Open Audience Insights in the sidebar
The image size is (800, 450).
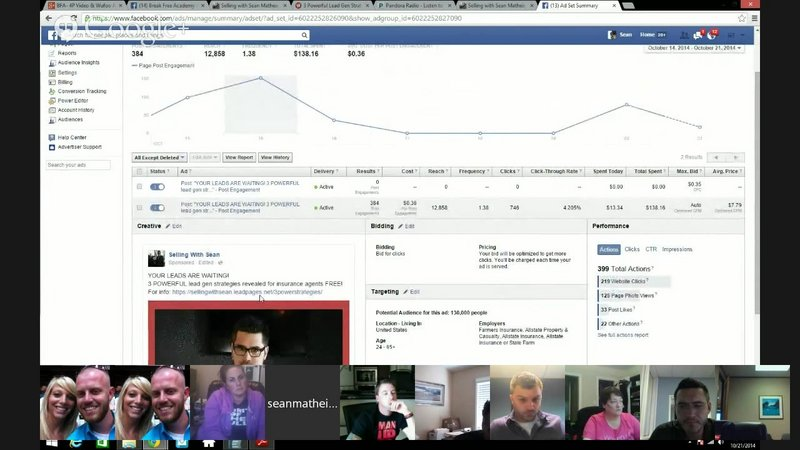click(78, 63)
